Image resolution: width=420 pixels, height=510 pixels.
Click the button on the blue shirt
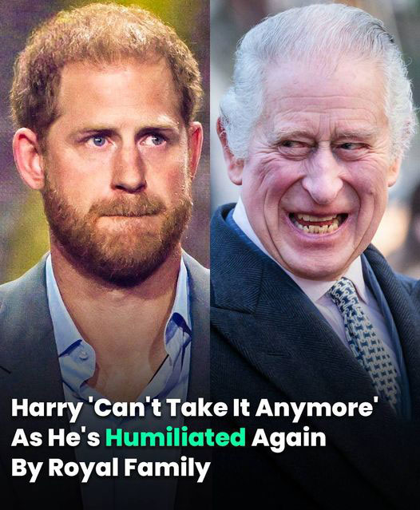[x=83, y=355]
